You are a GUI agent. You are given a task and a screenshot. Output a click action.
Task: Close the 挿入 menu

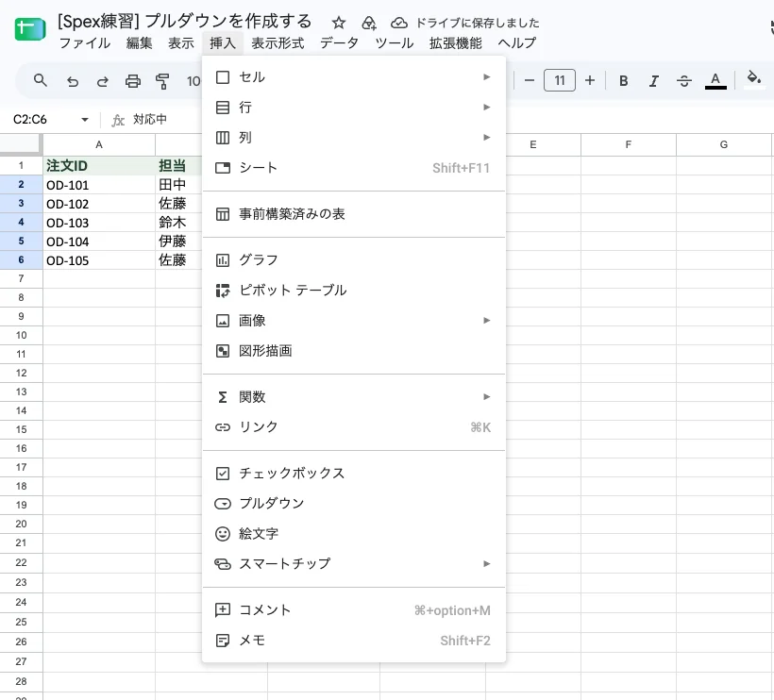click(222, 43)
